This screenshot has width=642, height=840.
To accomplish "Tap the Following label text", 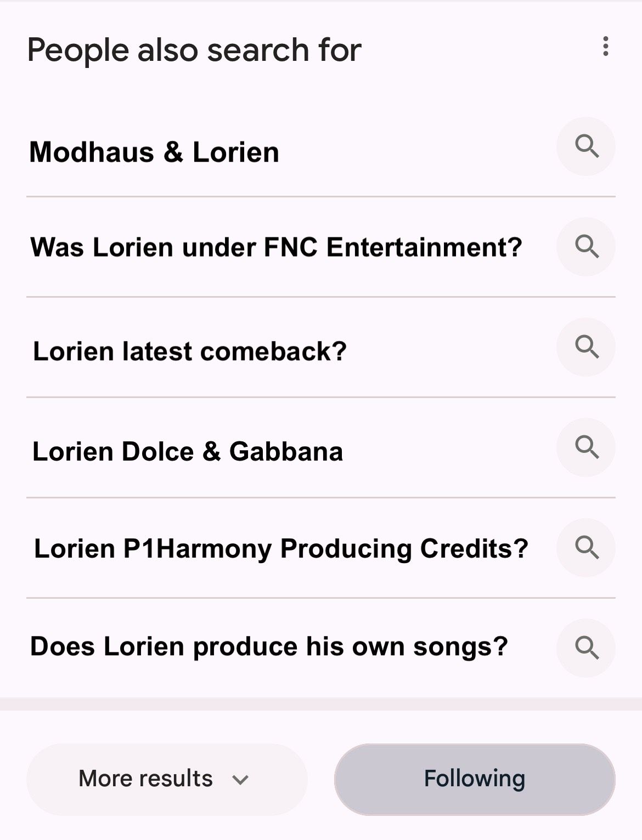I will [475, 779].
